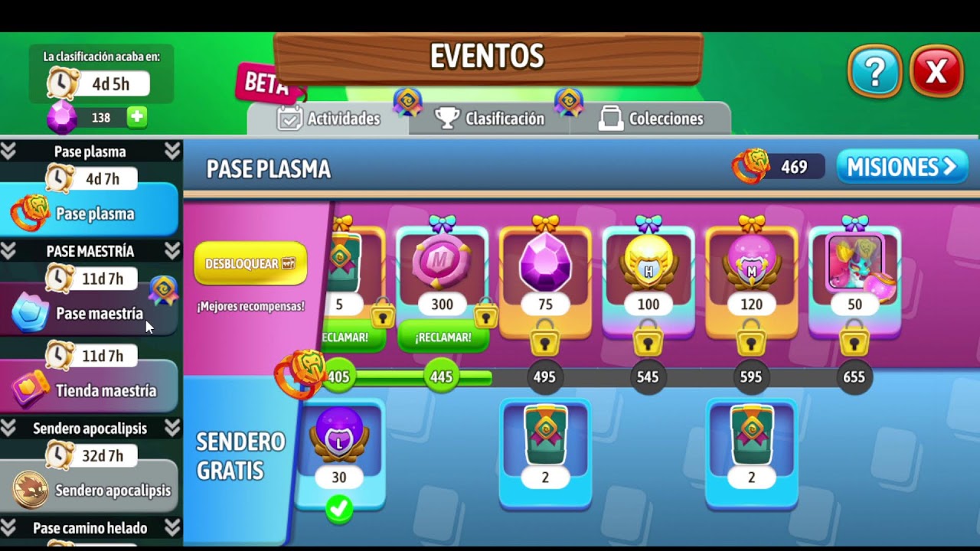Viewport: 980px width, 551px height.
Task: Click the padlock under the 655 dragon reward
Action: pos(854,337)
